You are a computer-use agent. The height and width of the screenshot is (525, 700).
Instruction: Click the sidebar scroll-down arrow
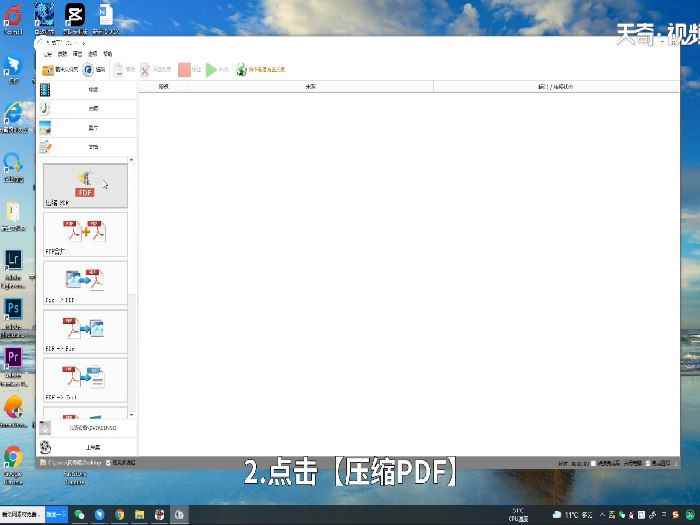tap(132, 414)
